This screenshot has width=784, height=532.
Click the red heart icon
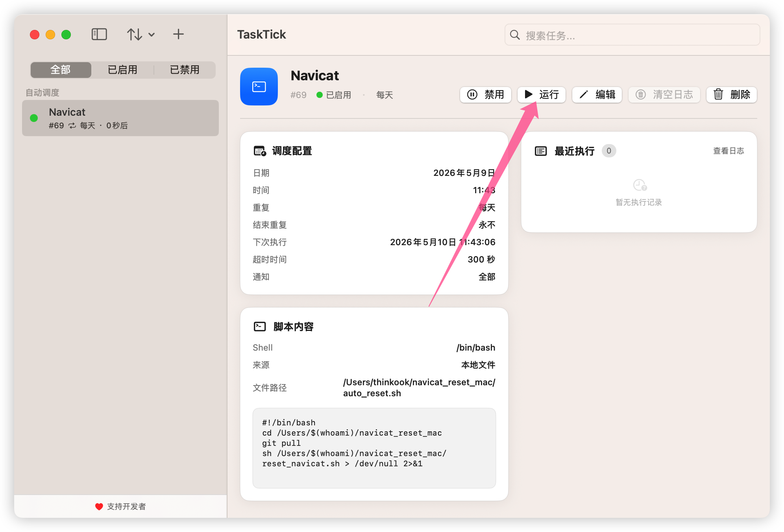(x=99, y=506)
